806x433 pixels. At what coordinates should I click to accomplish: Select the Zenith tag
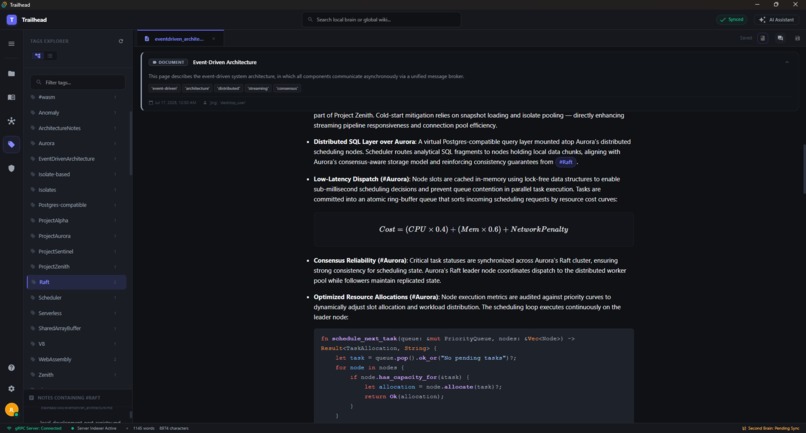(x=76, y=375)
